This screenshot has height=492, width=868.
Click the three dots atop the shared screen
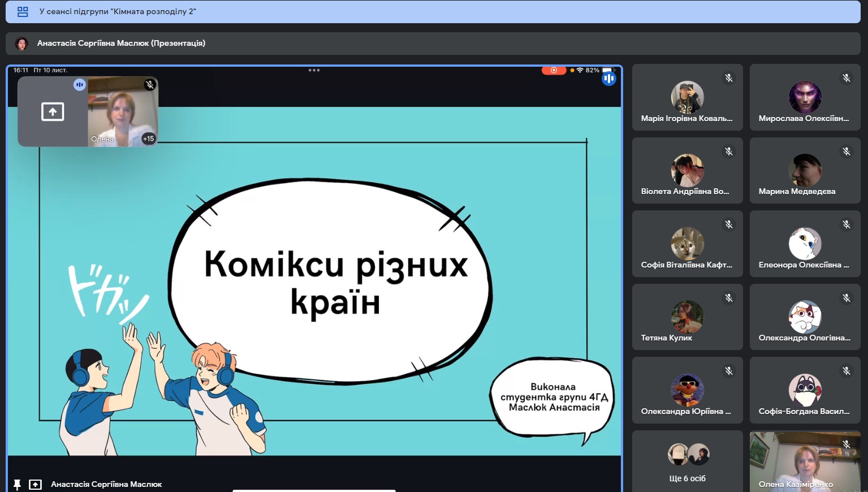pyautogui.click(x=314, y=70)
